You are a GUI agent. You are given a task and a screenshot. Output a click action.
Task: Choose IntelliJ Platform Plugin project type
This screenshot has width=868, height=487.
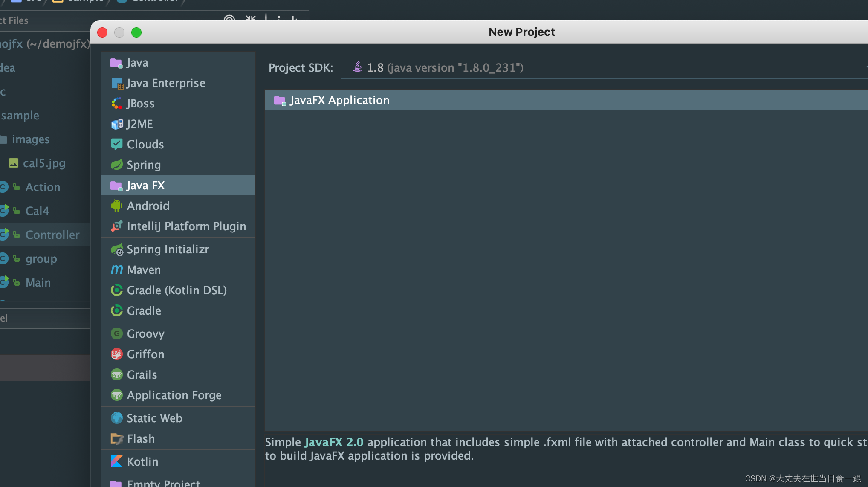[x=186, y=226]
